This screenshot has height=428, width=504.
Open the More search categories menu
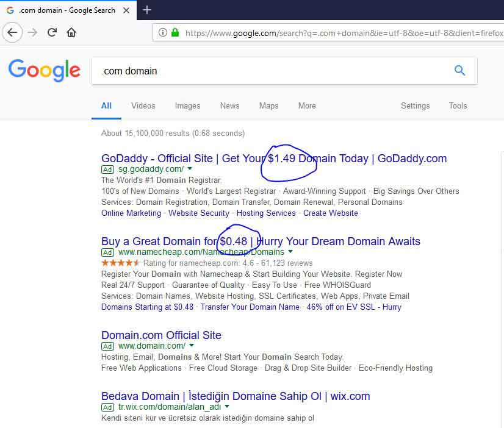[x=307, y=106]
